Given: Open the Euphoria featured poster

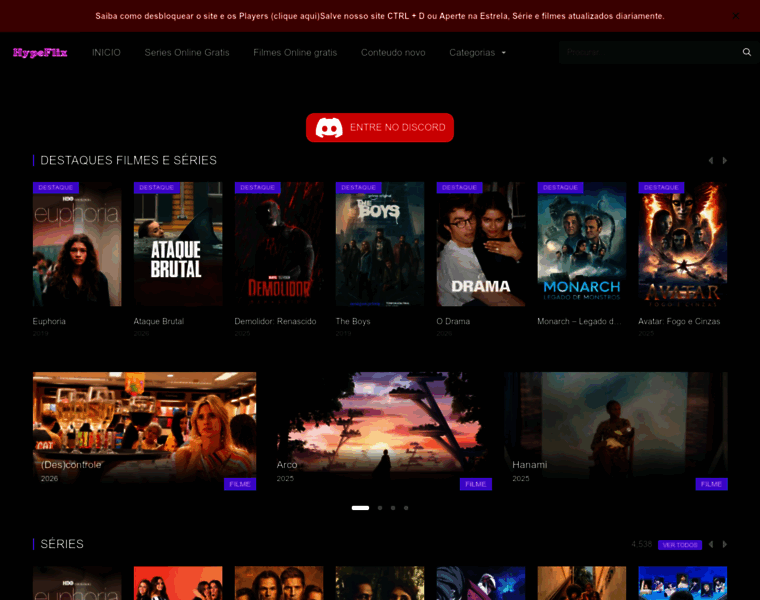Looking at the screenshot, I should [77, 244].
